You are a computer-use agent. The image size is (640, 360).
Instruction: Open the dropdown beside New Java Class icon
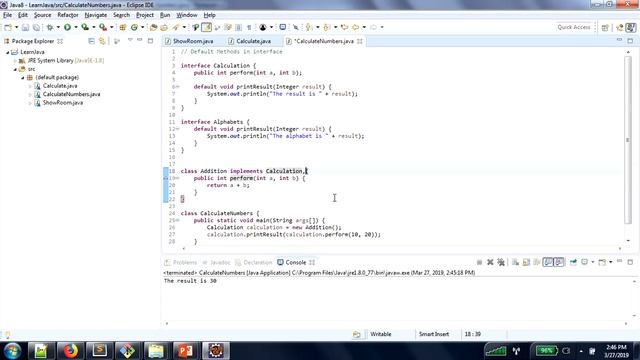[x=142, y=27]
